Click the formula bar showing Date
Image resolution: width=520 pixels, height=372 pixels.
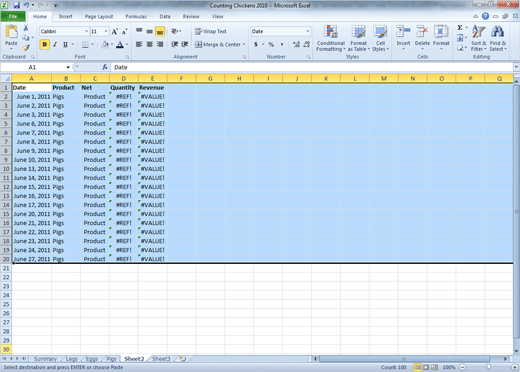312,67
